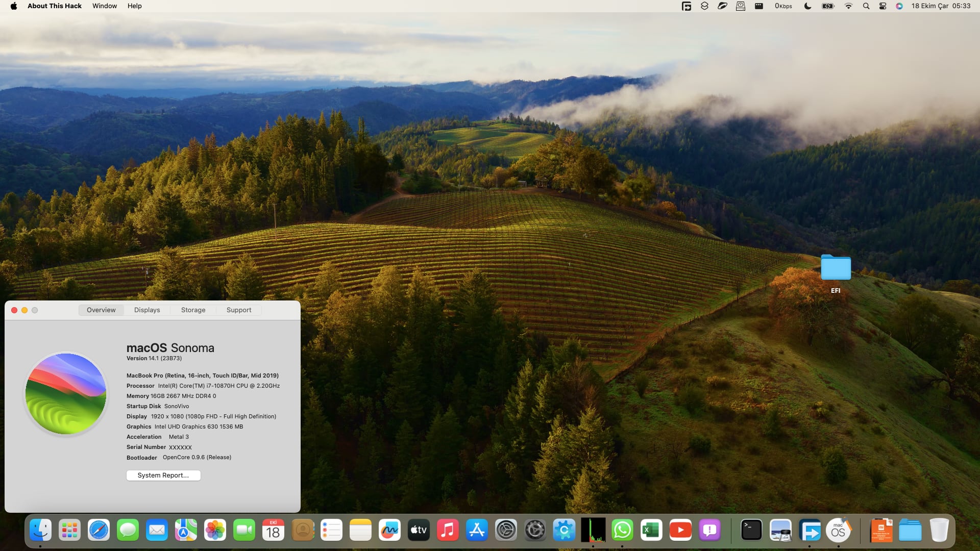The image size is (980, 551).
Task: Click the System Report button
Action: pyautogui.click(x=163, y=475)
